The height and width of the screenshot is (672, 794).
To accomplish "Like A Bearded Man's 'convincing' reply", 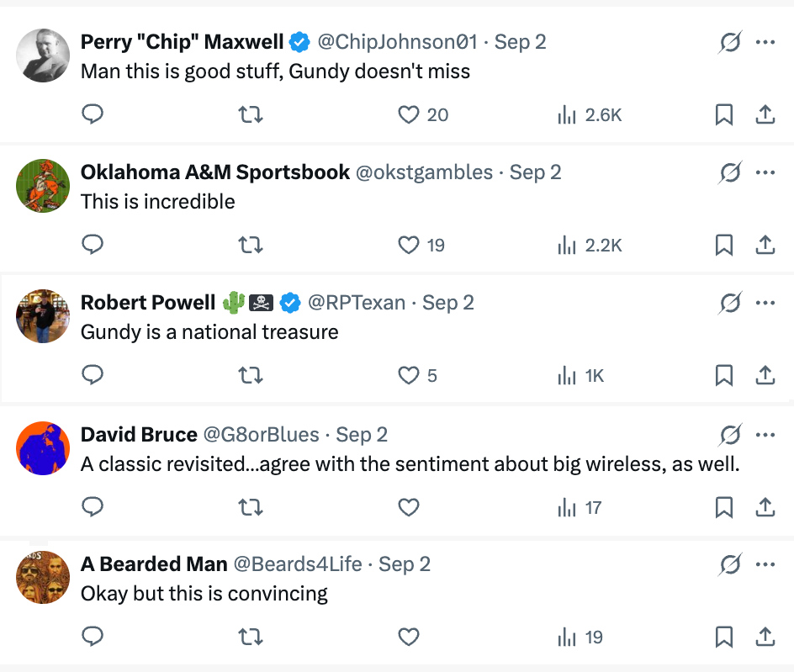I will pos(409,637).
